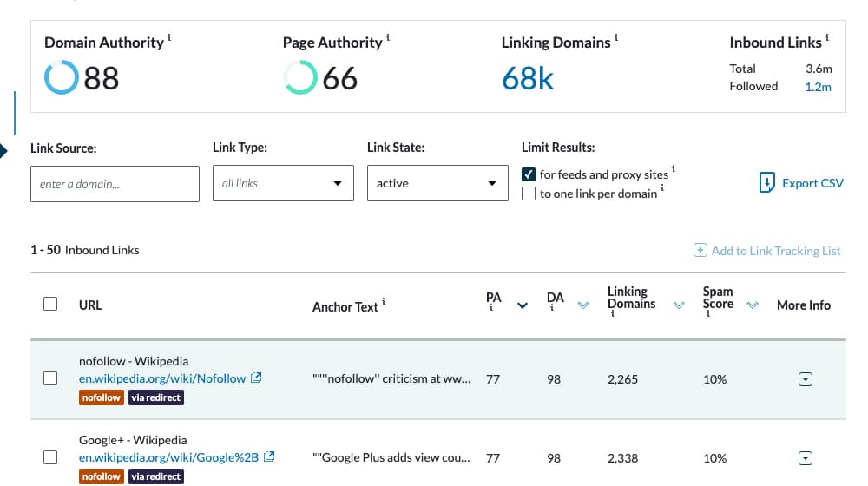Screen dimensions: 868x486
Task: Select the nofollow - Wikipedia row checkbox
Action: coord(50,378)
